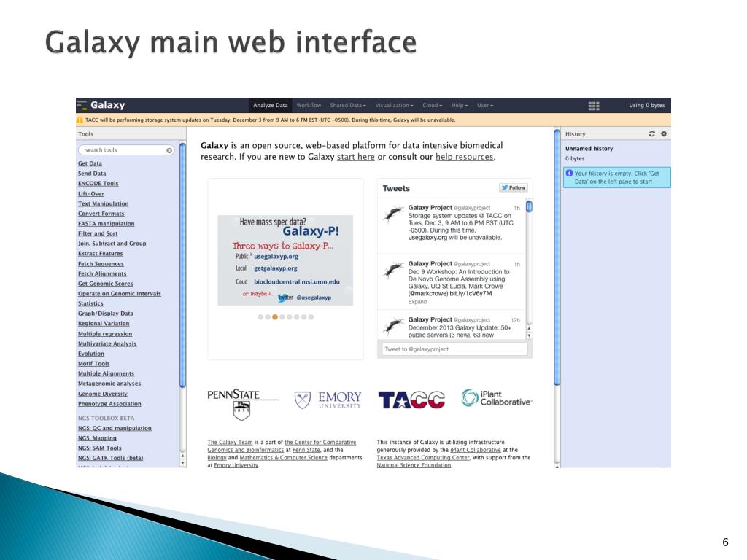Open the Get Data tool section
The image size is (747, 560).
tap(90, 163)
